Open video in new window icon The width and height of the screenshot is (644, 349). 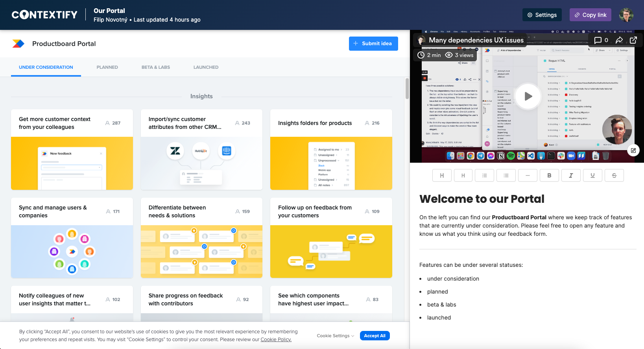point(633,40)
